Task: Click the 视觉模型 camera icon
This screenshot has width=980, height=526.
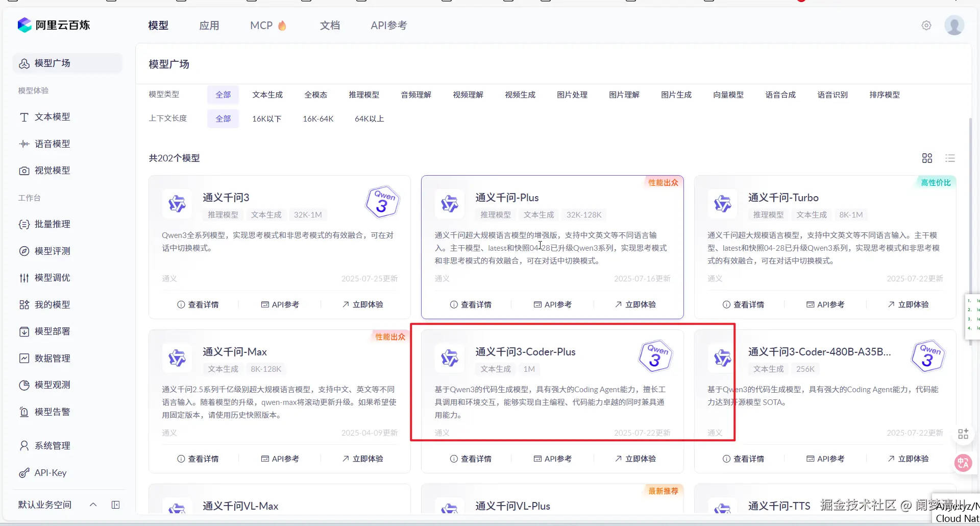Action: (x=24, y=171)
